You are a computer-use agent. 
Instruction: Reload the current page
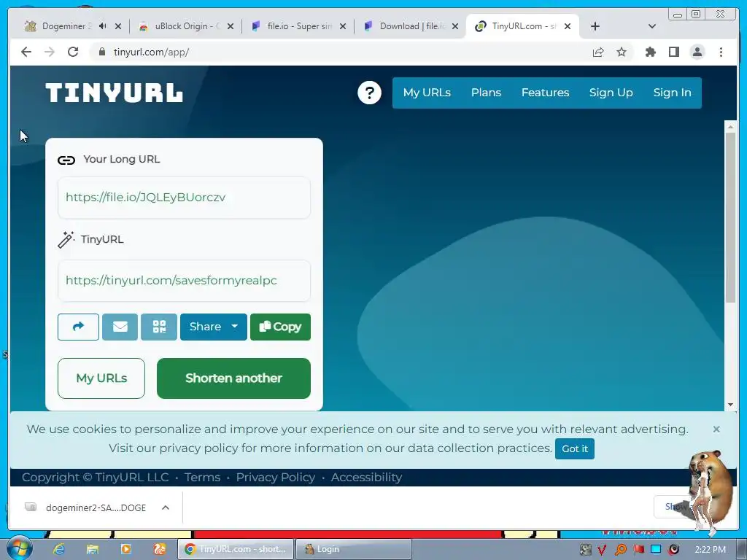[x=73, y=52]
